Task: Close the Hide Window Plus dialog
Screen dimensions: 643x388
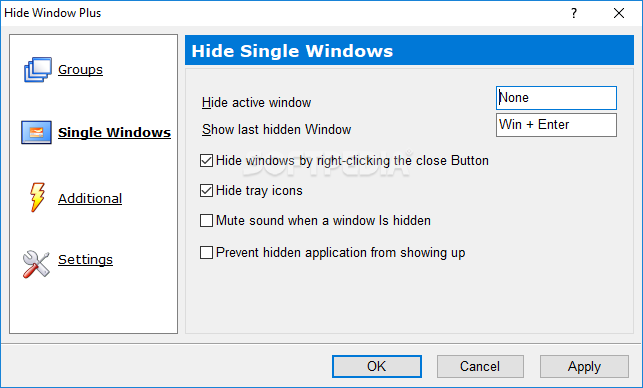Action: 619,13
